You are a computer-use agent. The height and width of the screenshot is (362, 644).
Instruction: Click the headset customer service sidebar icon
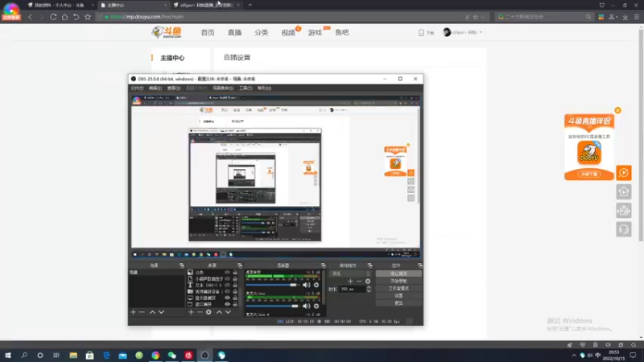coord(624,229)
